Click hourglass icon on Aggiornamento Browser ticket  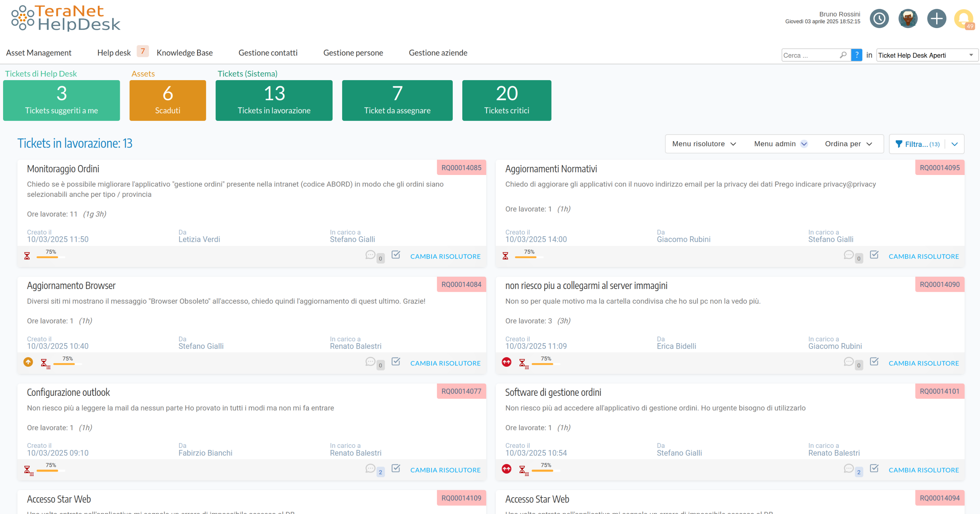[45, 363]
